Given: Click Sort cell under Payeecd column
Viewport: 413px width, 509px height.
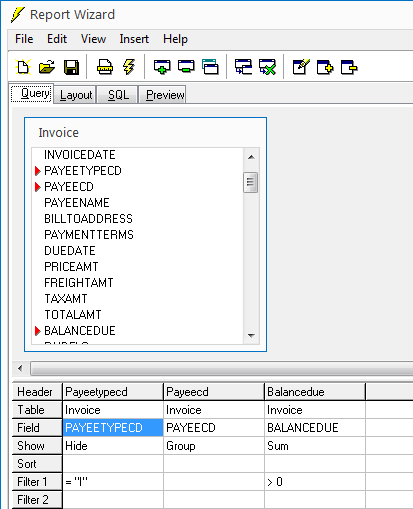Looking at the screenshot, I should pos(214,464).
